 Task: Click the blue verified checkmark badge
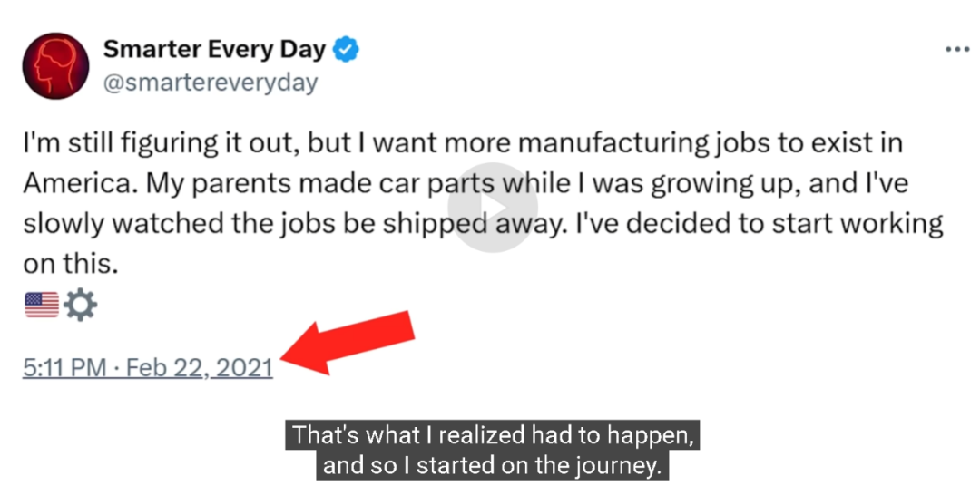345,49
